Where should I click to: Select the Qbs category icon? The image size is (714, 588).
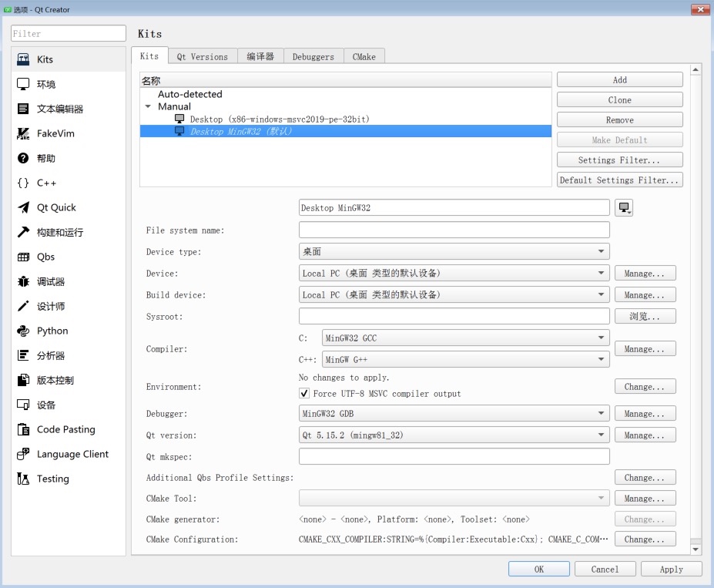23,257
